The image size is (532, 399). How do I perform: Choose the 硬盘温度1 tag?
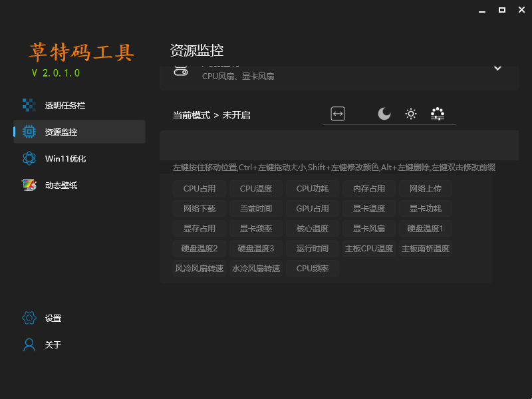426,229
